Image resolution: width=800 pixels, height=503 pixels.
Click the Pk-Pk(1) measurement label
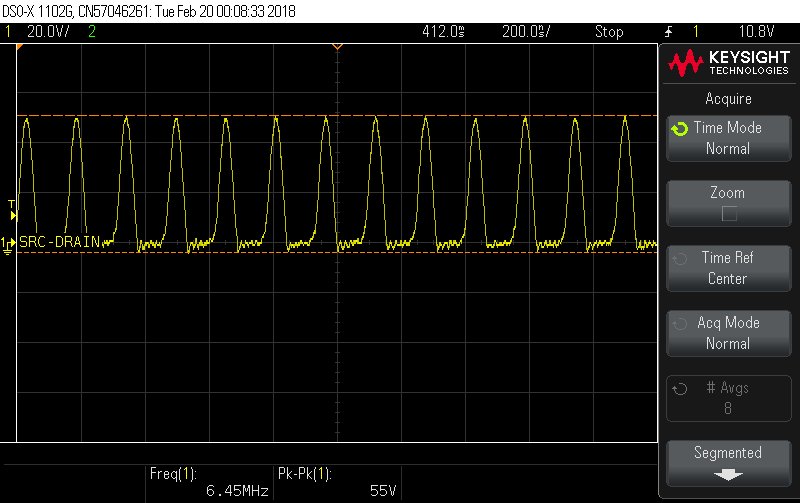(x=305, y=474)
